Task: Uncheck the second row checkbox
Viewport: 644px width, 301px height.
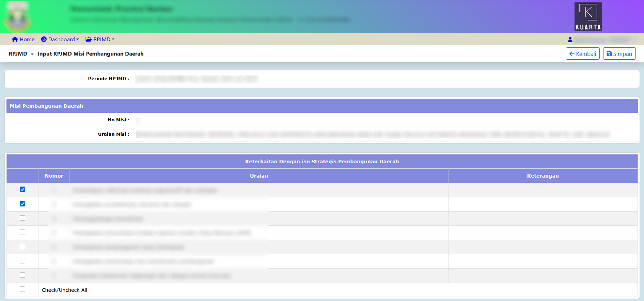Action: (22, 204)
